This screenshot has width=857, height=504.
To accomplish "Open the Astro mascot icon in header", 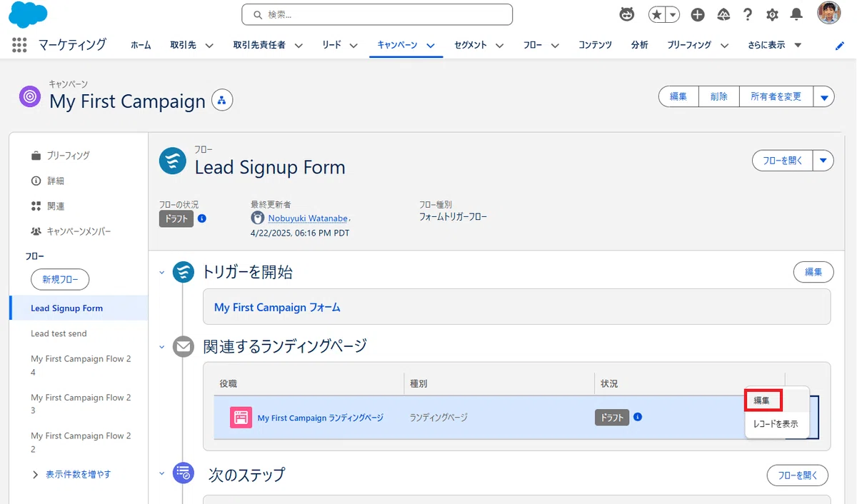I will [x=627, y=14].
